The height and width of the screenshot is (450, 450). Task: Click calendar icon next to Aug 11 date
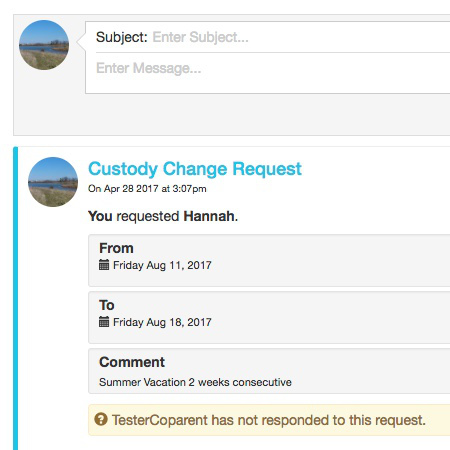click(104, 265)
